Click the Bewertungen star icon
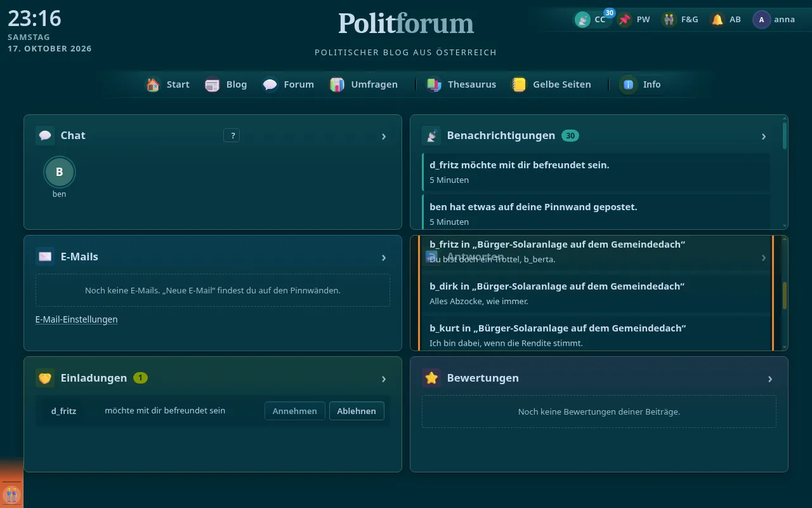 (431, 378)
